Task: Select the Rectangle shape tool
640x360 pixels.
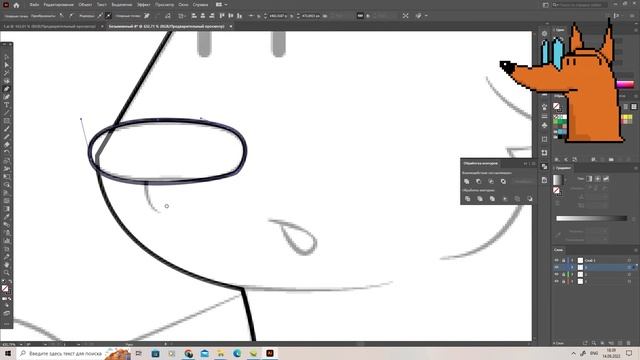Action: point(7,121)
